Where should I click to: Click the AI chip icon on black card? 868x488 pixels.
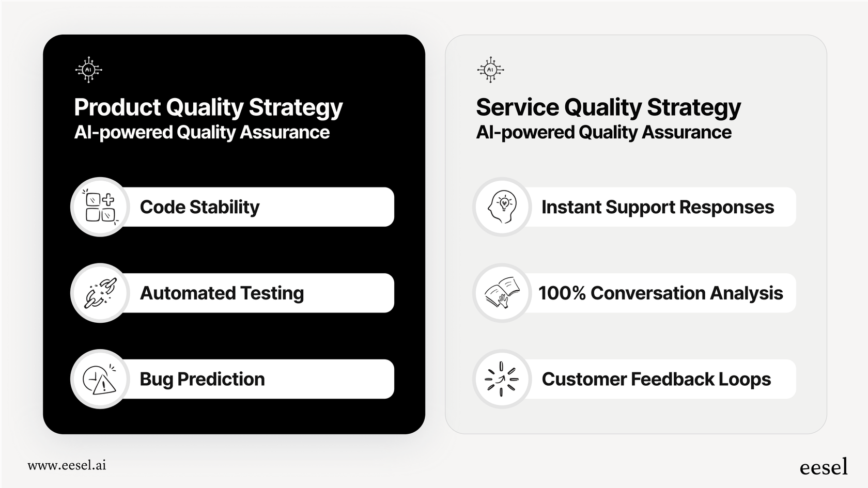click(x=88, y=70)
